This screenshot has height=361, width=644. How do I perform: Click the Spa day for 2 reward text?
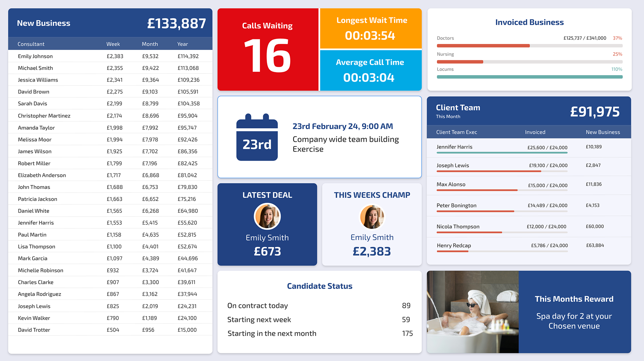point(574,321)
